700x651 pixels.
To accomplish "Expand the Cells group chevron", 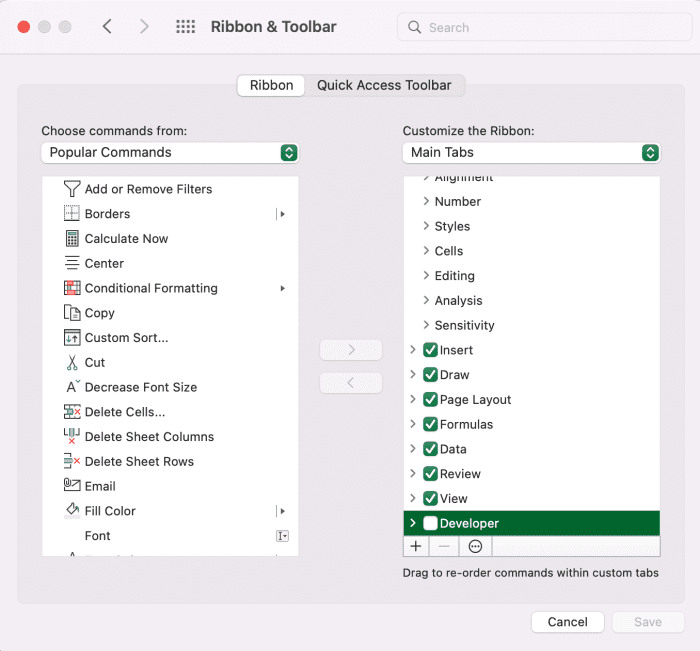I will (426, 250).
